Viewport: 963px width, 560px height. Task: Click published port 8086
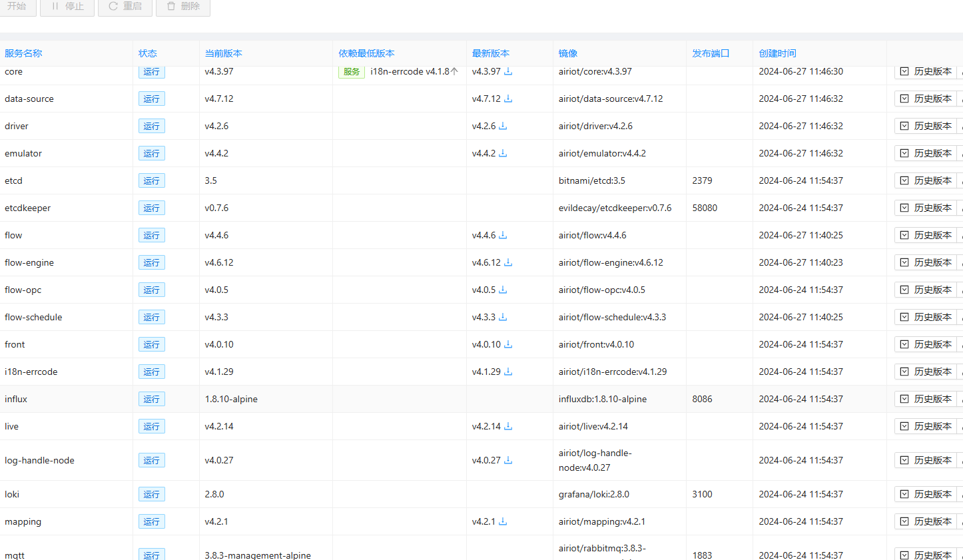[702, 399]
